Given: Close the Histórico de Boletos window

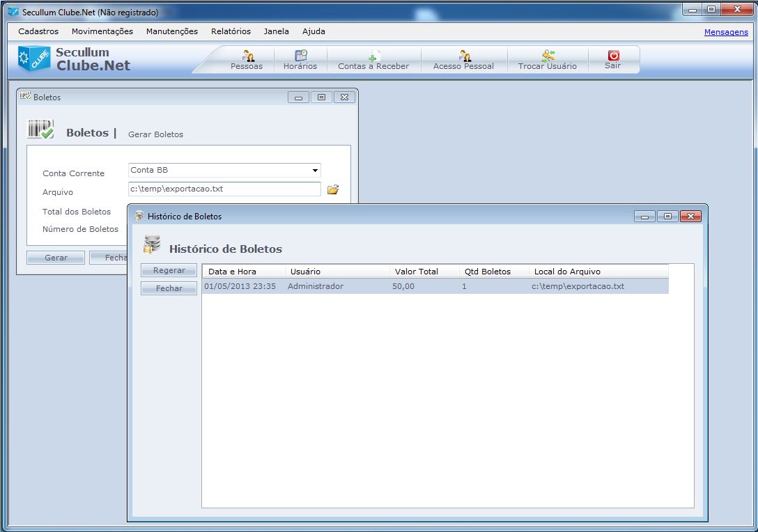Looking at the screenshot, I should 691,216.
